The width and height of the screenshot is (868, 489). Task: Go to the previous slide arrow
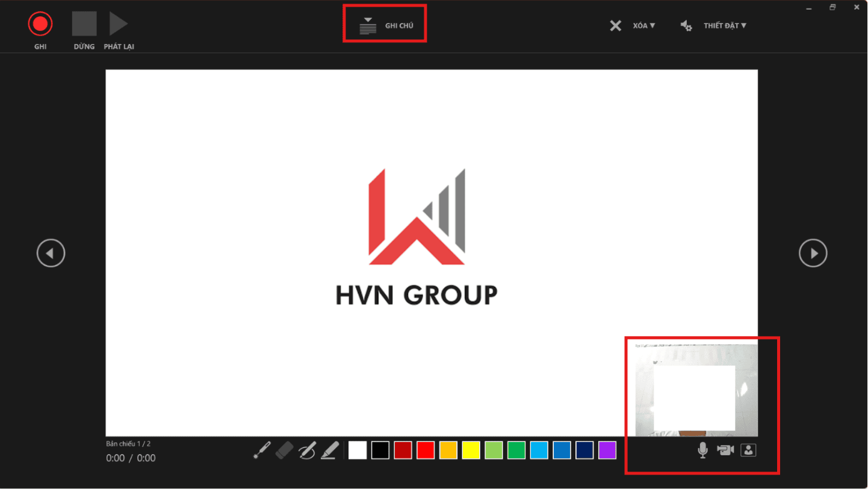pyautogui.click(x=51, y=253)
